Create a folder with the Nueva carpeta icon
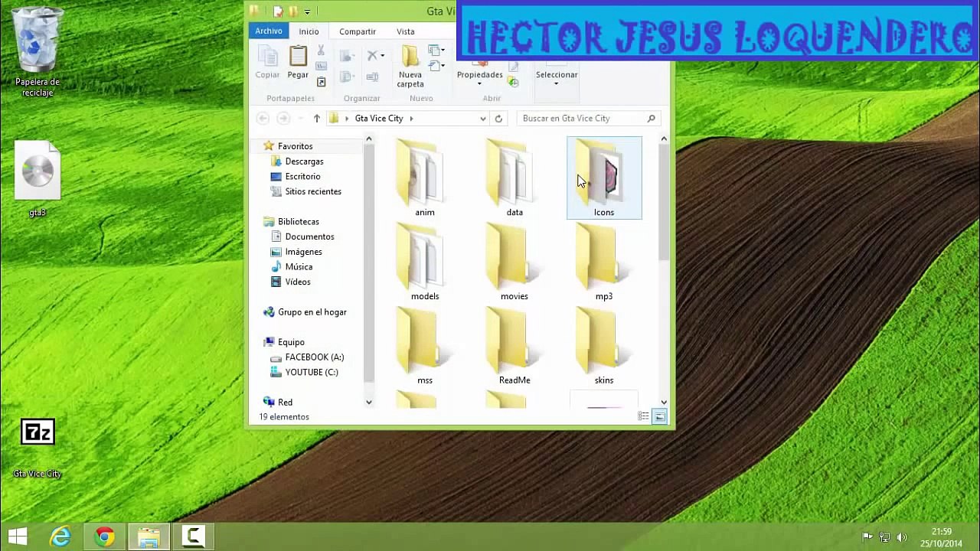Screen dimensions: 980x551 410,57
